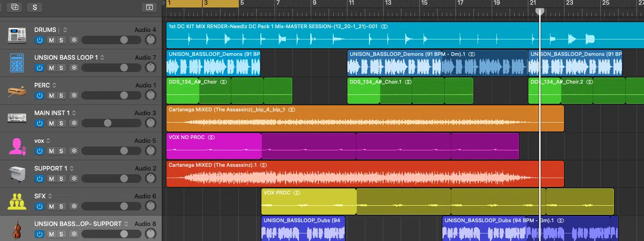Freeze the SUPPORT 1 track

(74, 179)
